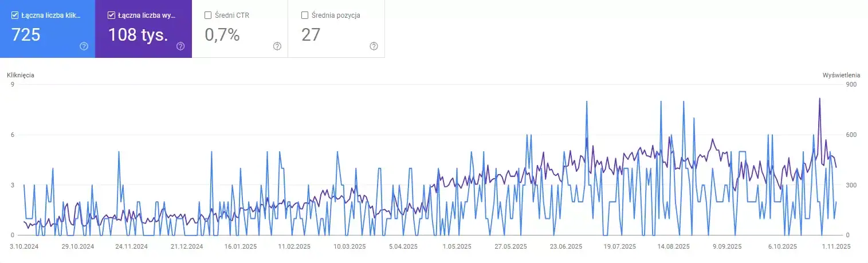Screen dimensions: 868x263
Task: Click the 3.10.2024 date label
Action: (23, 246)
